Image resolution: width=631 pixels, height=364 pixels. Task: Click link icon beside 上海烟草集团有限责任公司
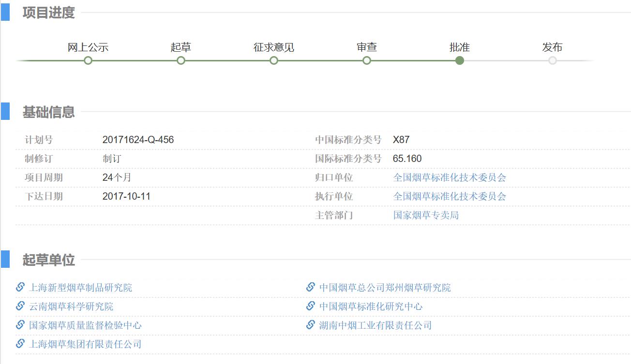point(20,344)
